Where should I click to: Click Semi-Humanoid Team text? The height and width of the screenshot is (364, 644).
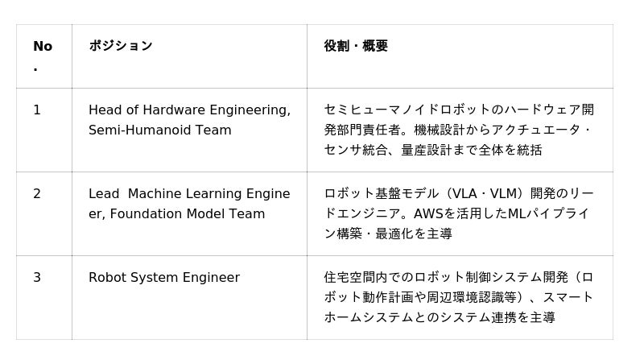point(160,130)
